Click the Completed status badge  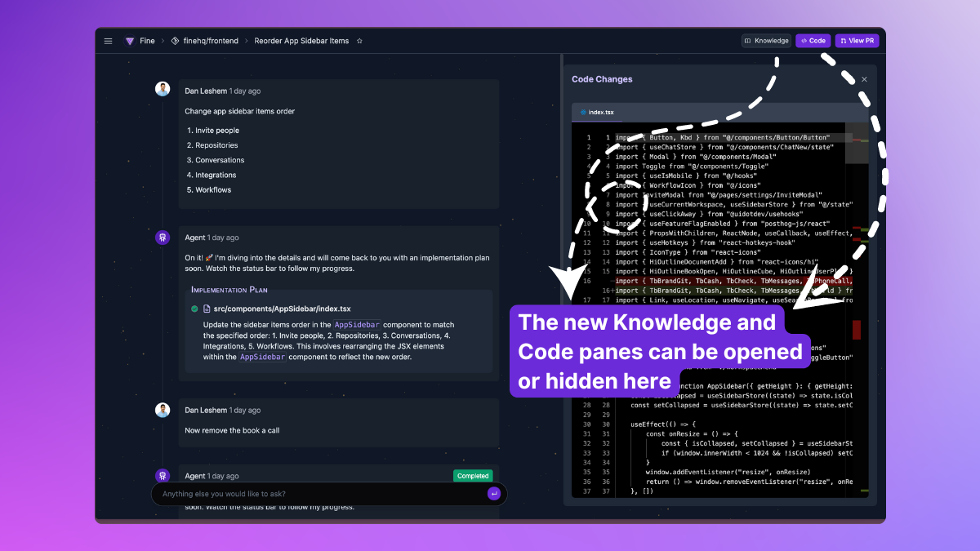click(473, 476)
